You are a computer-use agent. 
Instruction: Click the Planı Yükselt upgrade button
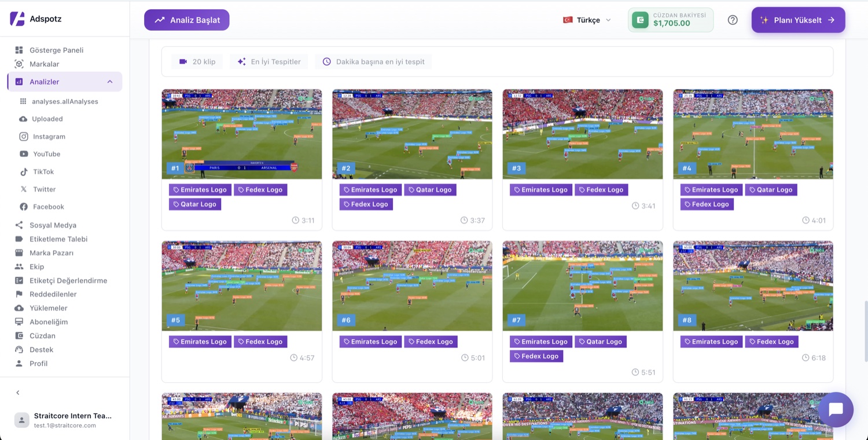tap(799, 20)
